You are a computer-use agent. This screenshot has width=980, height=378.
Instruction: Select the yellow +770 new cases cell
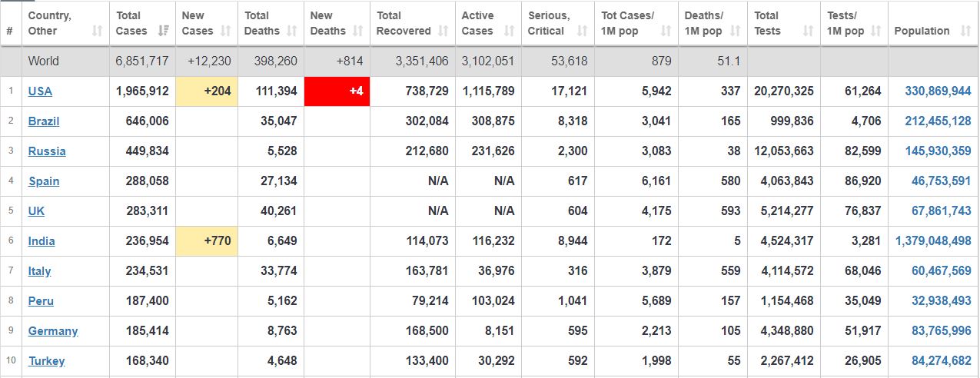[207, 241]
